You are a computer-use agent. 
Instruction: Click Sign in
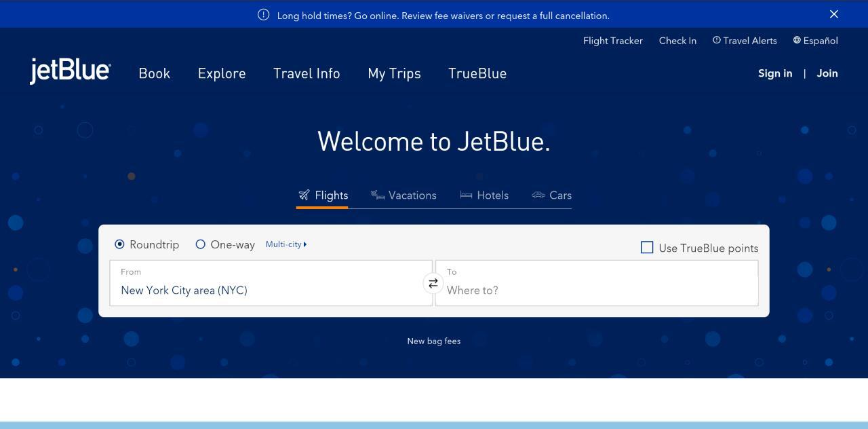point(775,73)
